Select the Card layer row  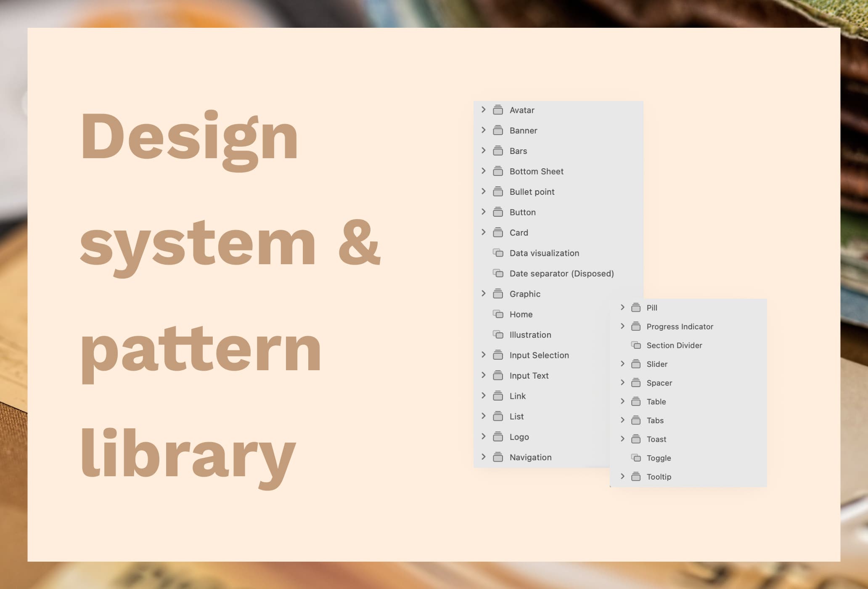pos(519,233)
